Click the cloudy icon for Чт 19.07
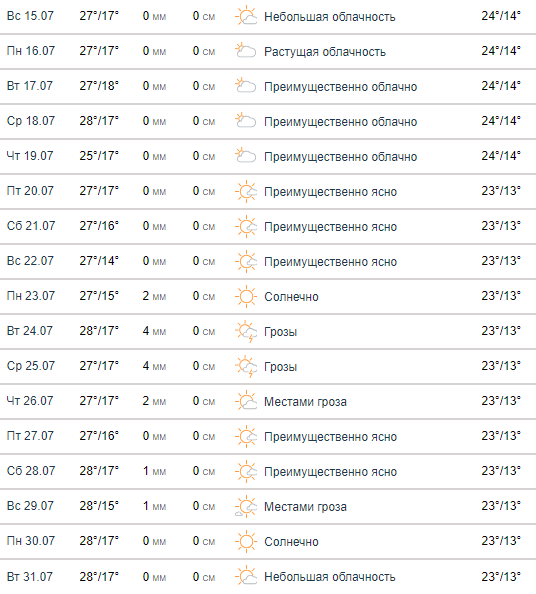 [x=246, y=156]
